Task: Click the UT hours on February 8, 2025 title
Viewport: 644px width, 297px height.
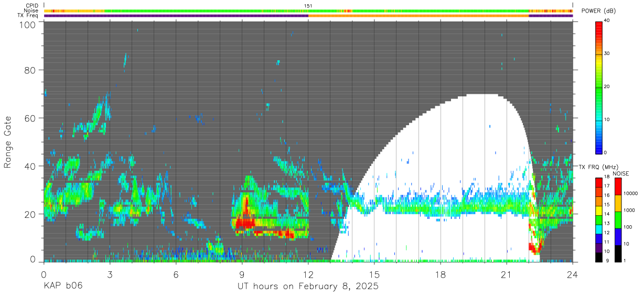Action: click(x=308, y=287)
